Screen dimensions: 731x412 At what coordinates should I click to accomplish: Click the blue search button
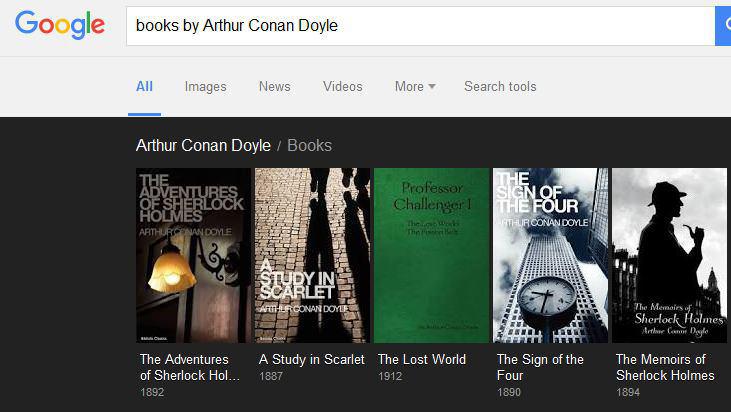[x=723, y=26]
